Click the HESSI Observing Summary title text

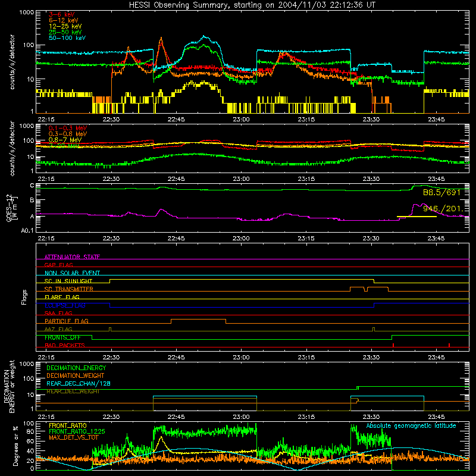(x=252, y=5)
